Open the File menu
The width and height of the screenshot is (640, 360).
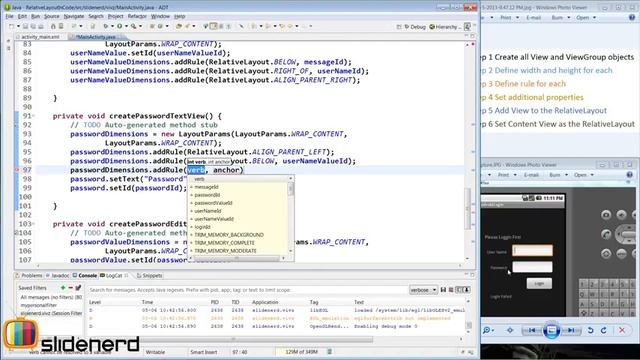[9, 16]
